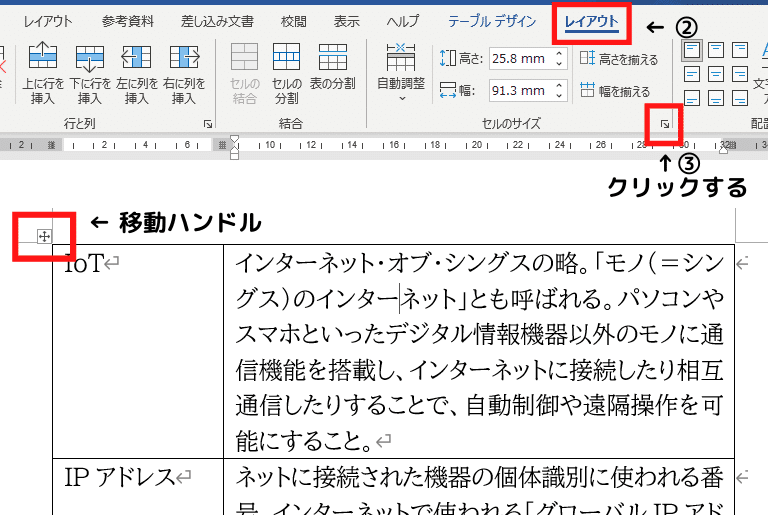
Task: Open the Help (ヘルプ) tab
Action: pos(403,22)
